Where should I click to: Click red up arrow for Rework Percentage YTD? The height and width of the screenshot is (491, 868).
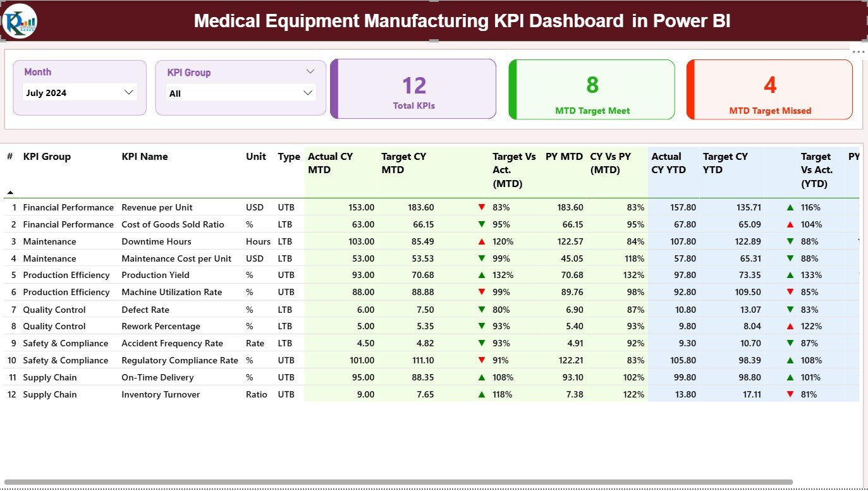tap(790, 327)
